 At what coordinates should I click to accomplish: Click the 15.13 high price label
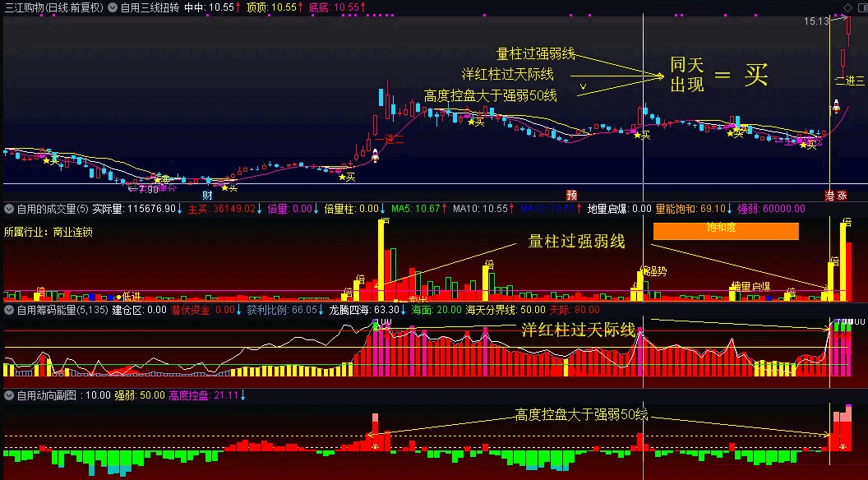(816, 21)
